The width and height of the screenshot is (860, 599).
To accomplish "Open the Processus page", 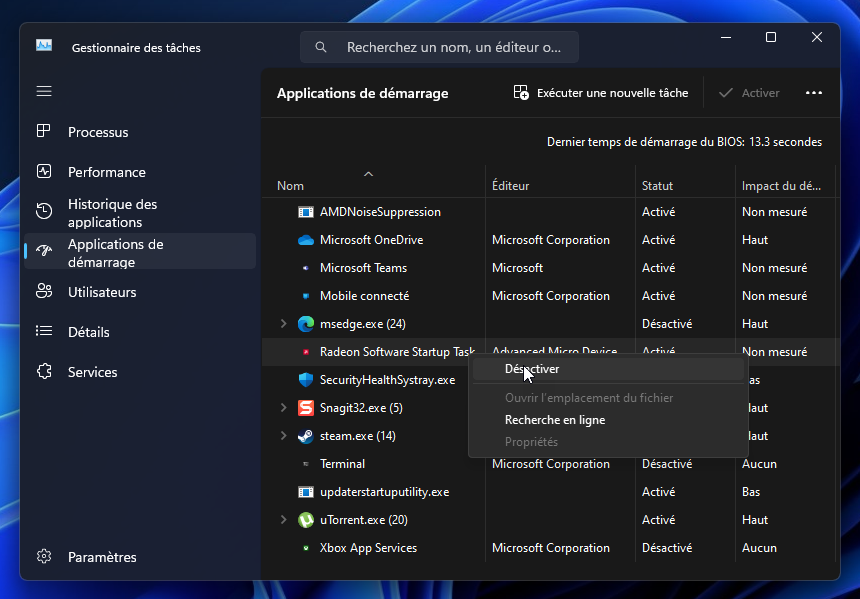I will point(140,132).
